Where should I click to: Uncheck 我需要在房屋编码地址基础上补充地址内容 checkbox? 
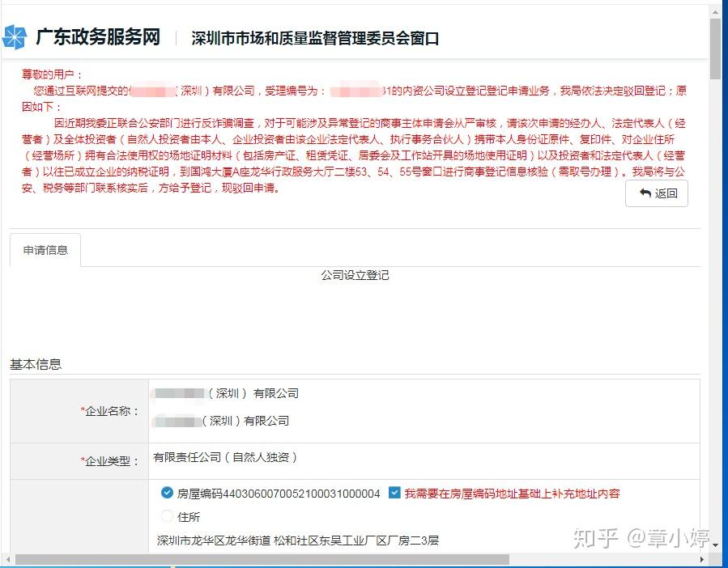[394, 493]
